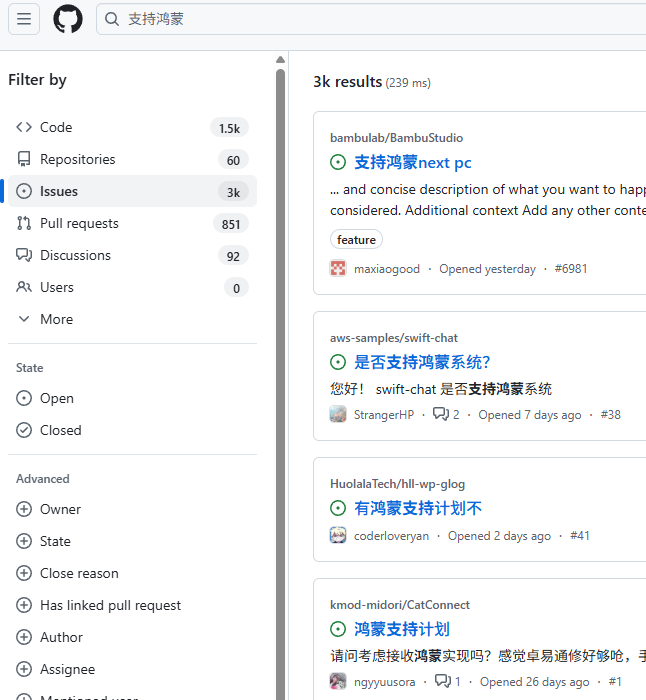Add an Author advanced filter
Screen dimensions: 646x700
pyautogui.click(x=132, y=638)
